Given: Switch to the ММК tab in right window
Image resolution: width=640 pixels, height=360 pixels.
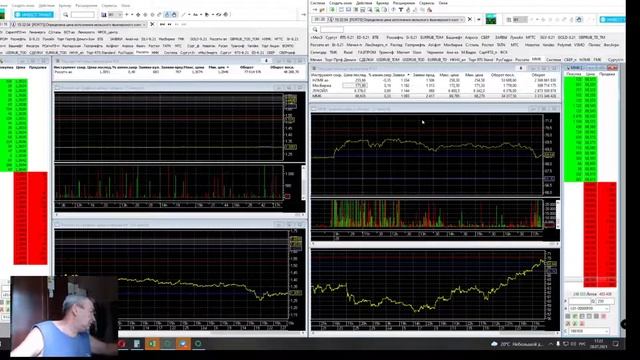Looking at the screenshot, I should click(536, 60).
